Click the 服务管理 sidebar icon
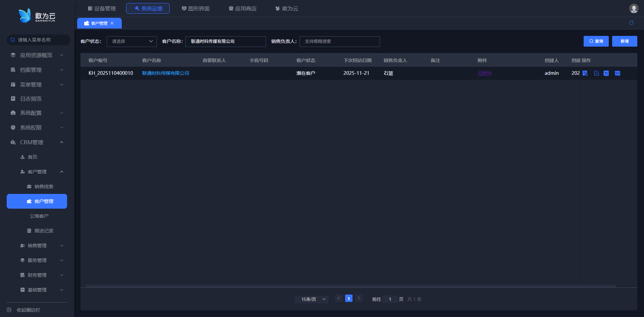 22,260
